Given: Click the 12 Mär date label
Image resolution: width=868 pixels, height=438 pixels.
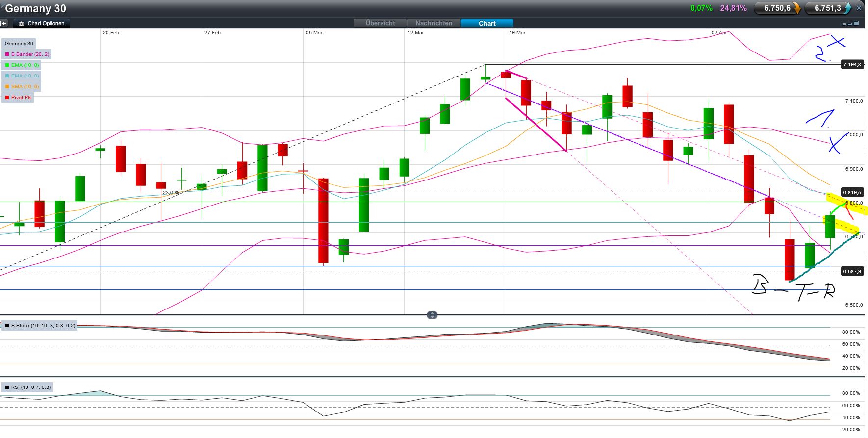Looking at the screenshot, I should click(x=415, y=33).
